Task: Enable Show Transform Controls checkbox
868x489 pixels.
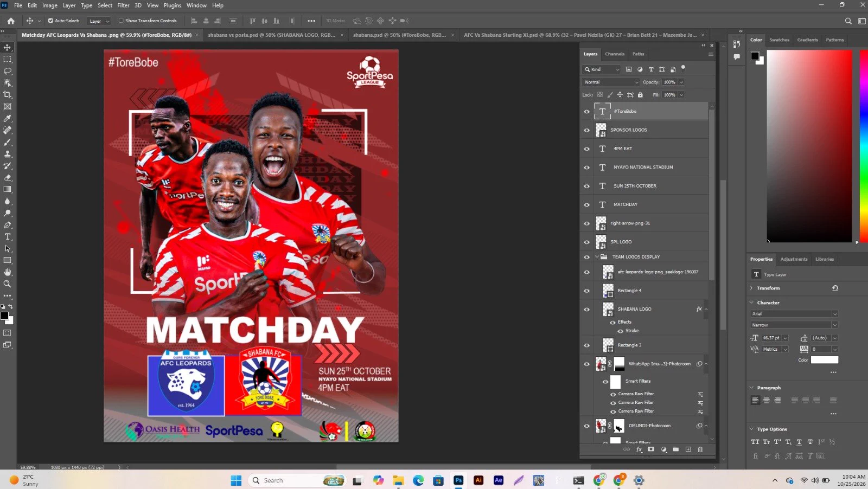Action: point(121,21)
